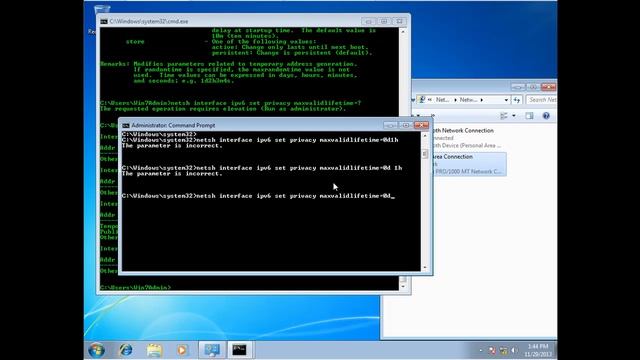Viewport: 640px width, 360px height.
Task: Maximize the background cmd.exe window
Action: (x=384, y=21)
